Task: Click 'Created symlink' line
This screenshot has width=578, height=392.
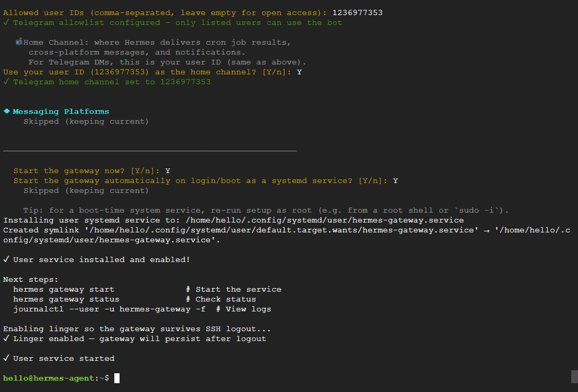Action: point(286,230)
